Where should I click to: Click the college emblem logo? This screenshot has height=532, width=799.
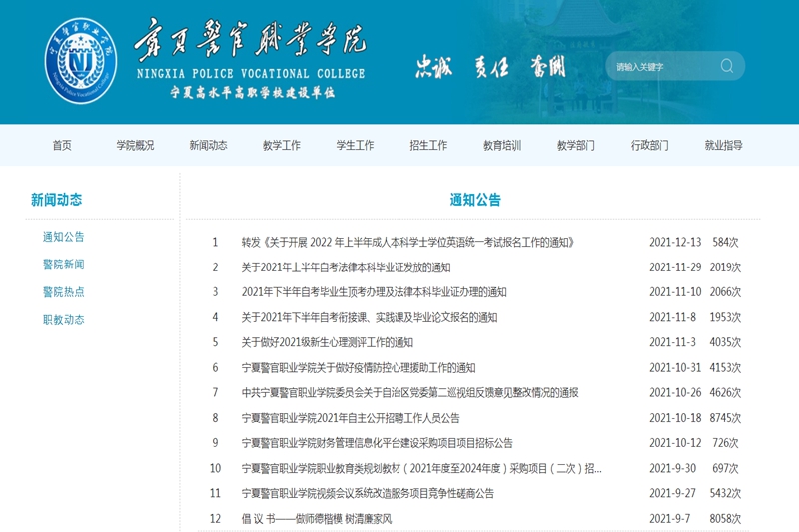81,62
